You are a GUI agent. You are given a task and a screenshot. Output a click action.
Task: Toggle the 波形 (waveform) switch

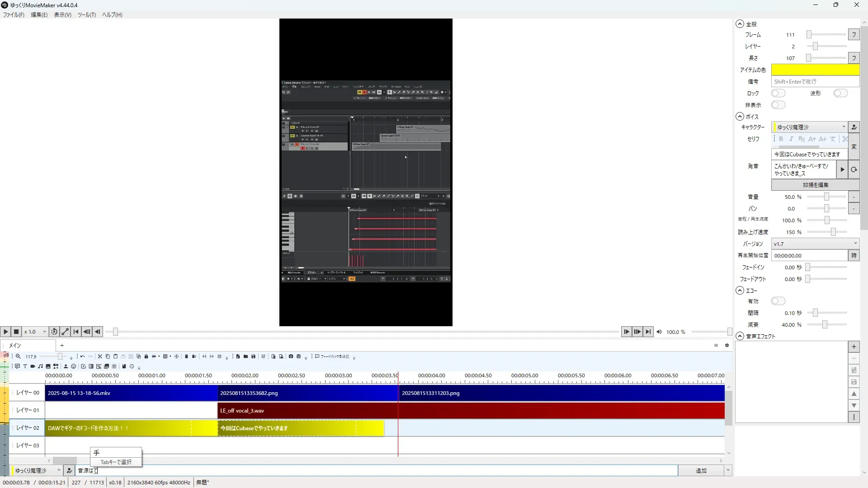840,93
